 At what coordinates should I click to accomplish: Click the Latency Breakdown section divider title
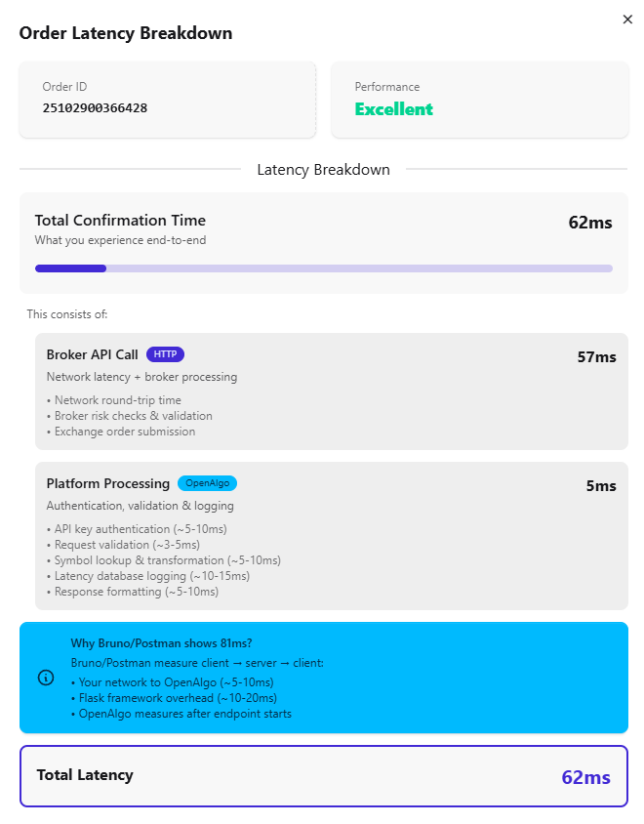click(324, 170)
